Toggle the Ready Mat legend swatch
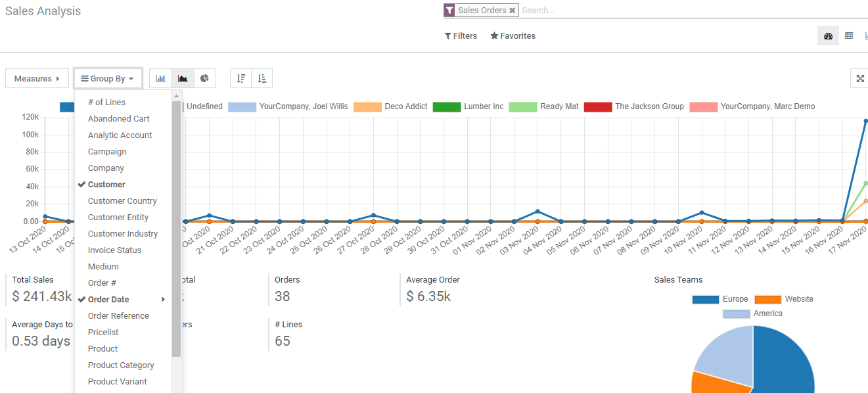The width and height of the screenshot is (868, 393). [523, 106]
